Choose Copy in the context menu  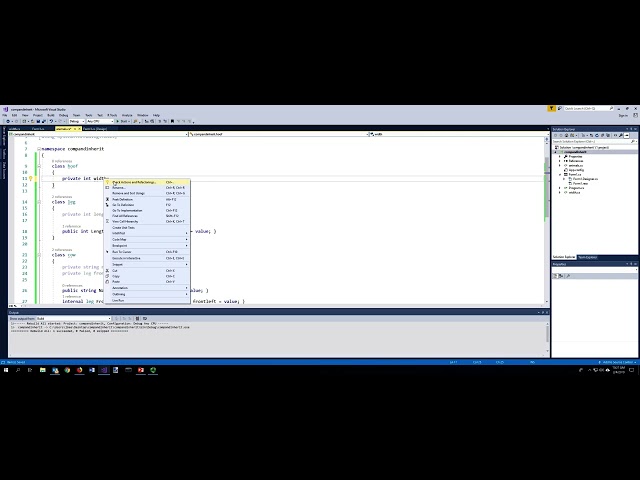tap(147, 276)
